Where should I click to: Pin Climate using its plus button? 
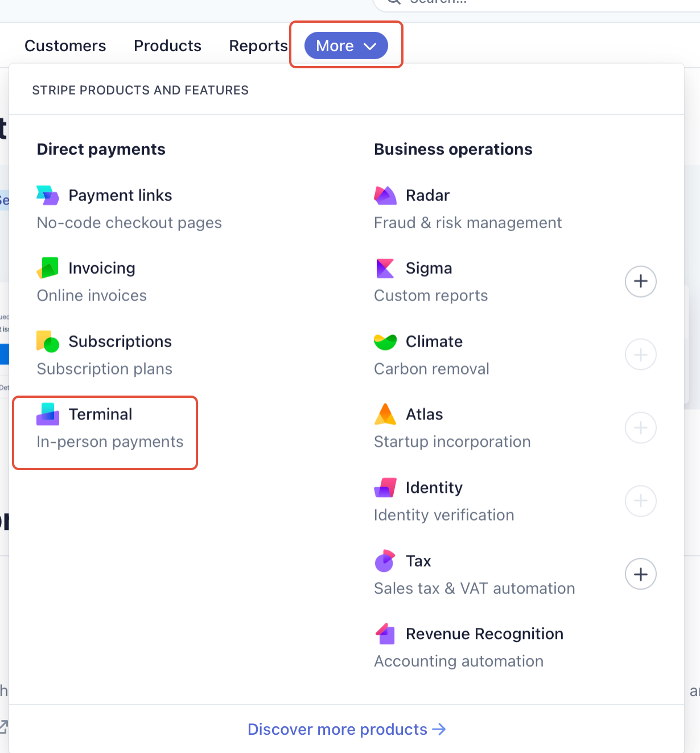click(641, 355)
